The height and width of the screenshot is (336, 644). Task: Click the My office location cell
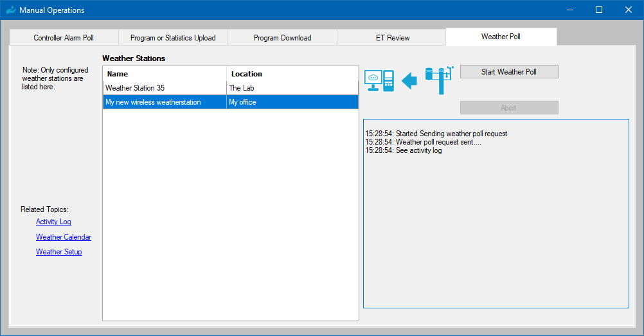[292, 102]
